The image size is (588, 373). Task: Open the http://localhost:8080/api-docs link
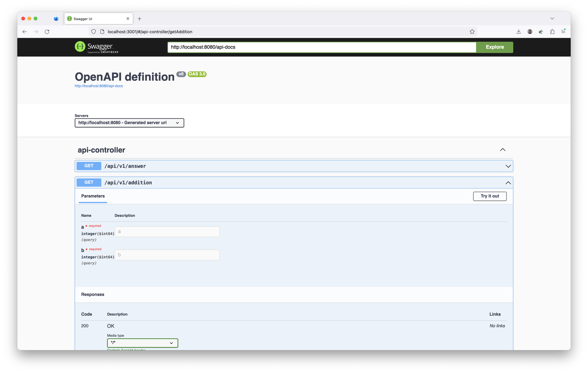point(99,86)
